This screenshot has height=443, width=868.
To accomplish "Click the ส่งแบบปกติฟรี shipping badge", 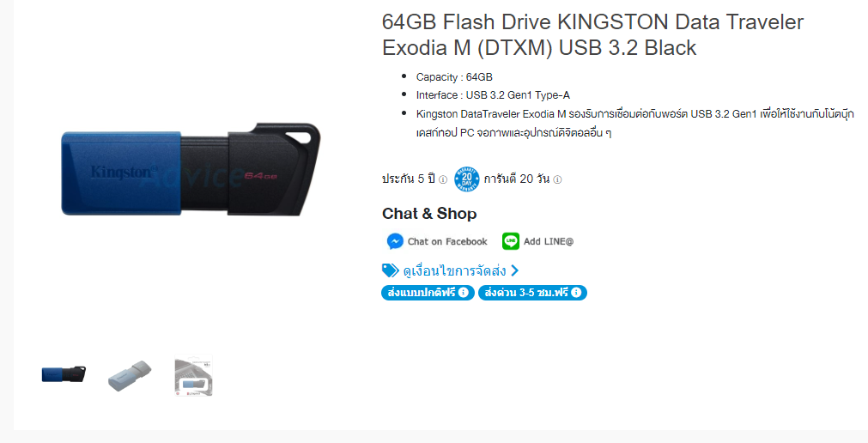I will (x=428, y=293).
